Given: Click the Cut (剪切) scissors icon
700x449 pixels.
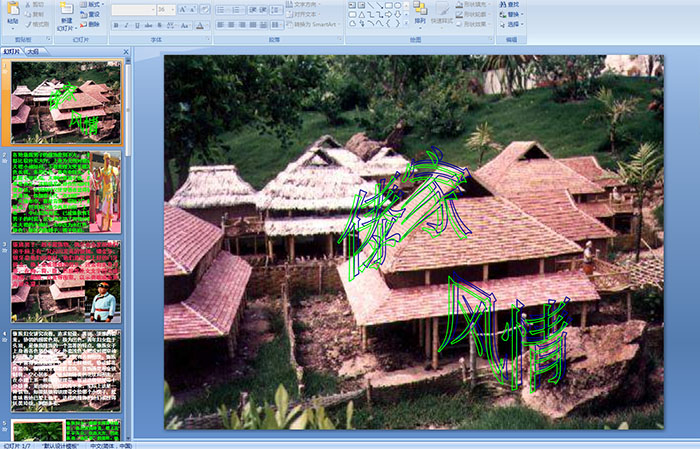Looking at the screenshot, I should click(28, 4).
